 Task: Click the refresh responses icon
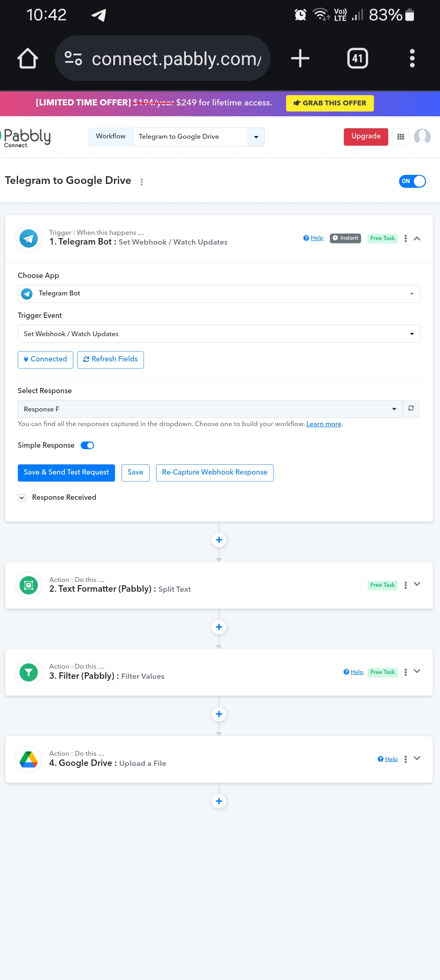(411, 409)
